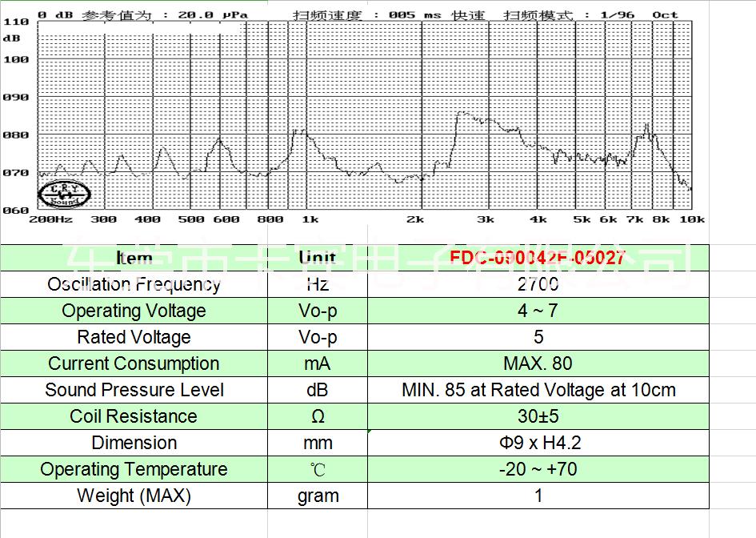This screenshot has height=538, width=756.
Task: Select the MIN. 85 at Rated Voltage cell
Action: [538, 390]
